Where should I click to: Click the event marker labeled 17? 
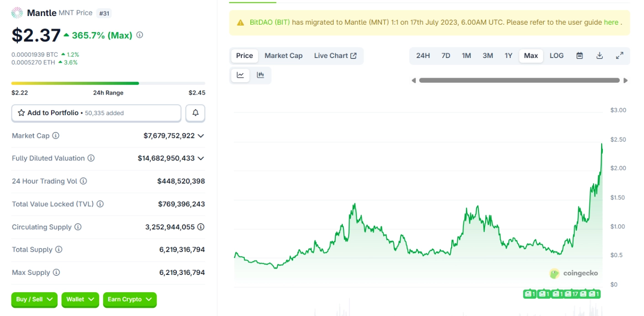click(571, 294)
